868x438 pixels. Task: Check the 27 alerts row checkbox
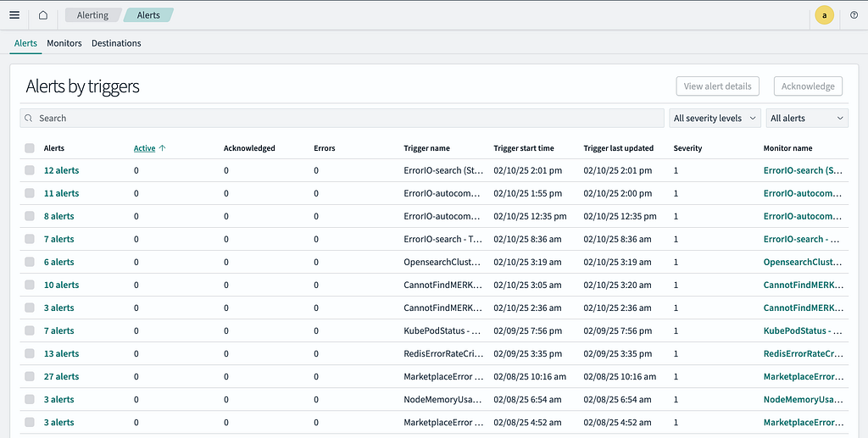30,376
